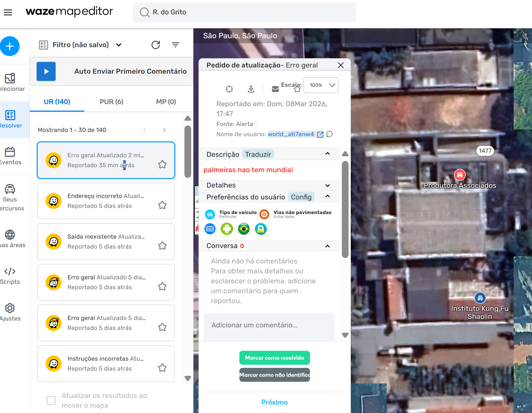Click the hamburger menu icon
The height and width of the screenshot is (413, 532).
click(x=8, y=12)
